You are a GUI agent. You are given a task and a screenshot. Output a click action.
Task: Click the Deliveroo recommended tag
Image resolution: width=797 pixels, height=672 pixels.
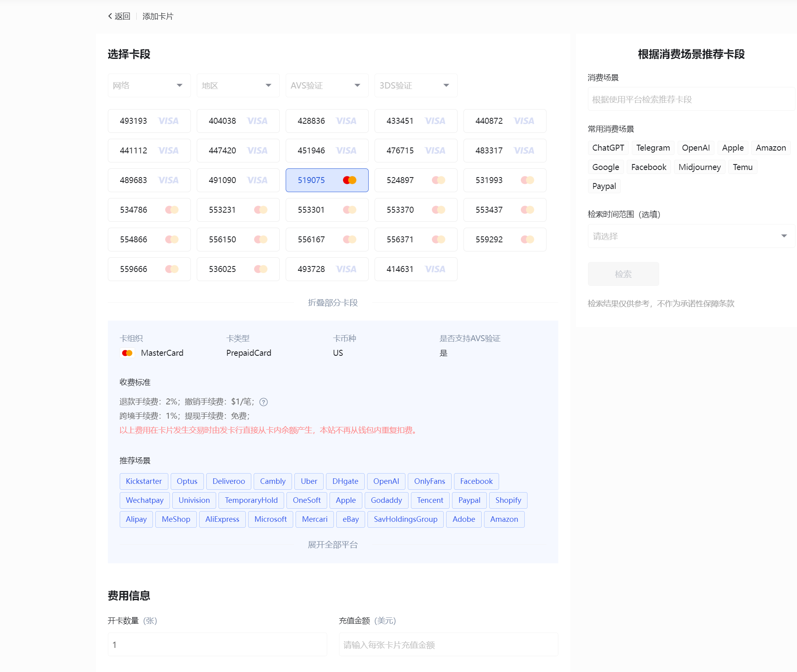click(228, 481)
